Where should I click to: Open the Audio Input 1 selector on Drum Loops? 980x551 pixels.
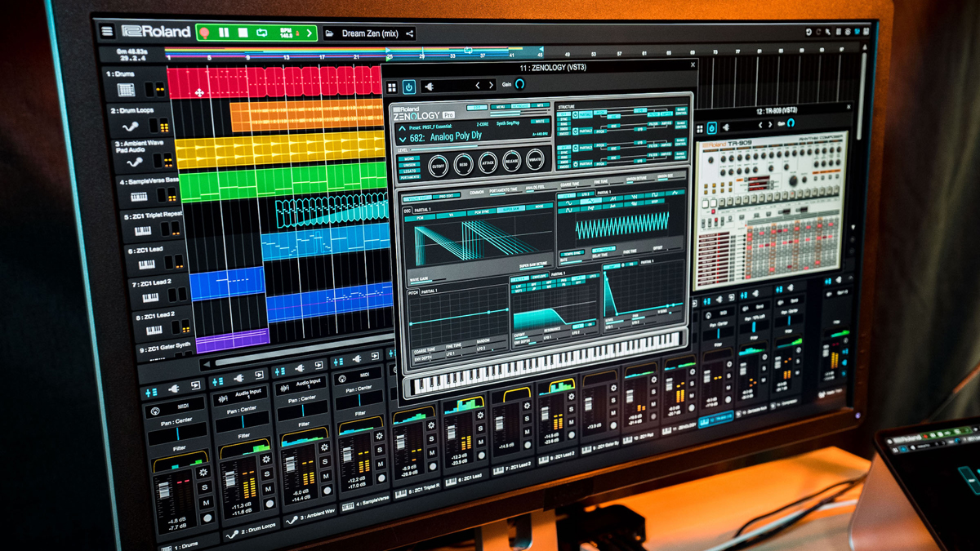point(240,397)
